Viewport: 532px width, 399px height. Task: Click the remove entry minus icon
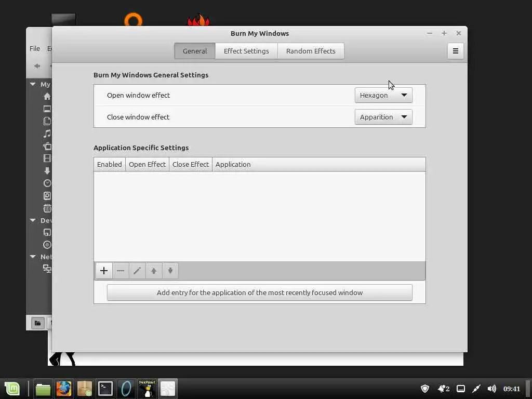(121, 271)
